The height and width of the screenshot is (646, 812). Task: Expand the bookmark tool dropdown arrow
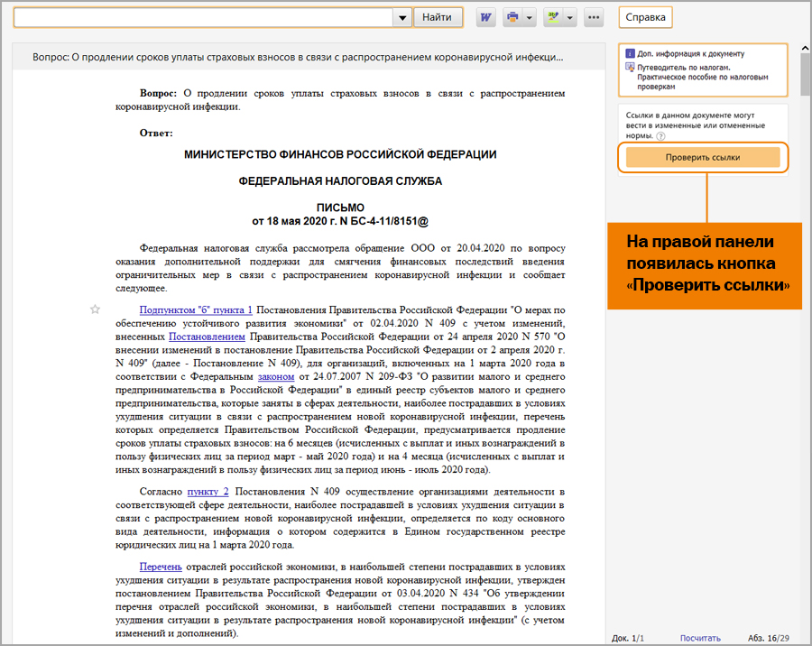pos(570,17)
